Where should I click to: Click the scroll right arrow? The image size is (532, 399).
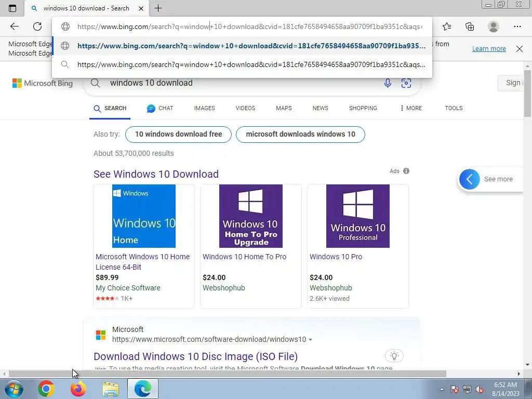tap(519, 374)
